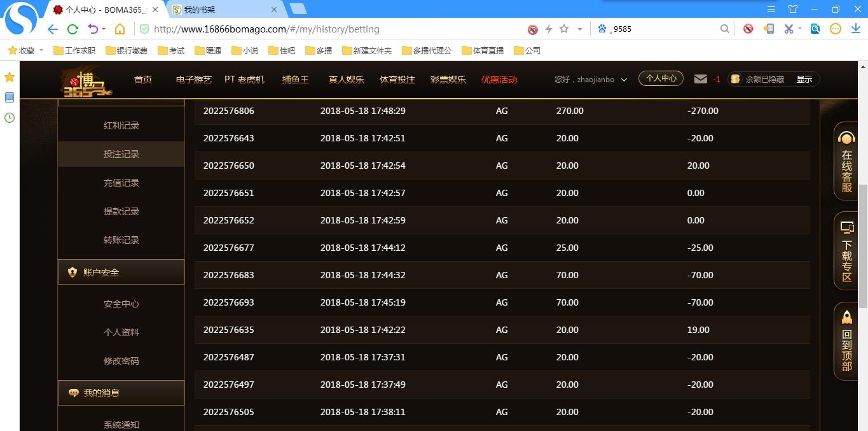
Task: Click the blue page-search extension icon
Action: coord(815,29)
